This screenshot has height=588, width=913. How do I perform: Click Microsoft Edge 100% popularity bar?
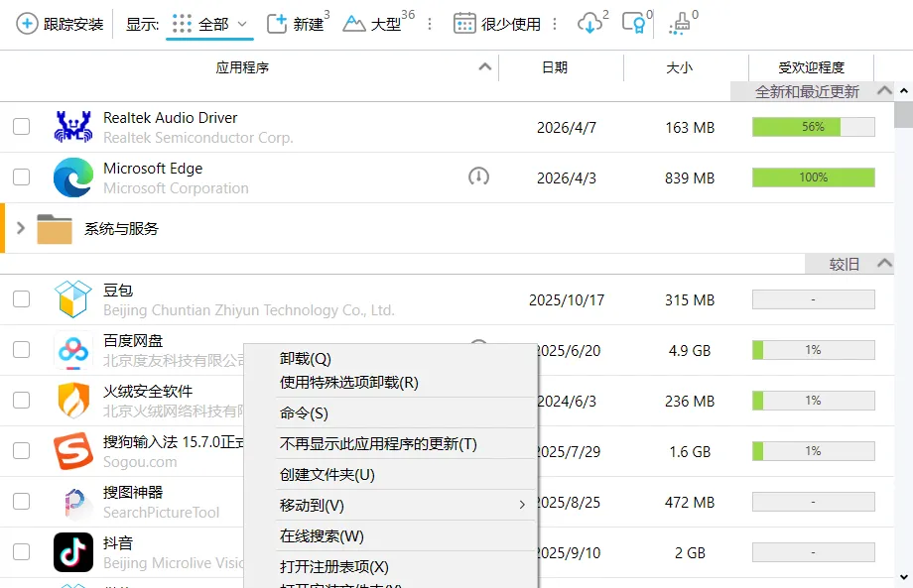[x=814, y=177]
